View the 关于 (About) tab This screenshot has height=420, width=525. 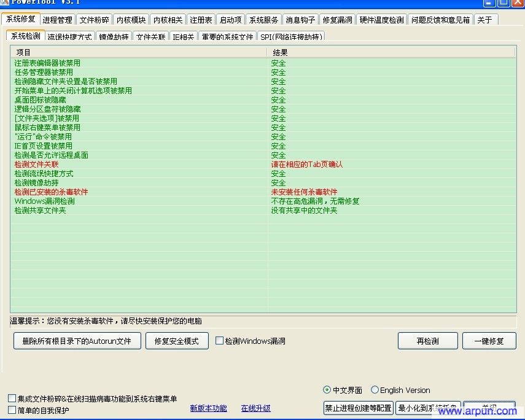point(486,18)
